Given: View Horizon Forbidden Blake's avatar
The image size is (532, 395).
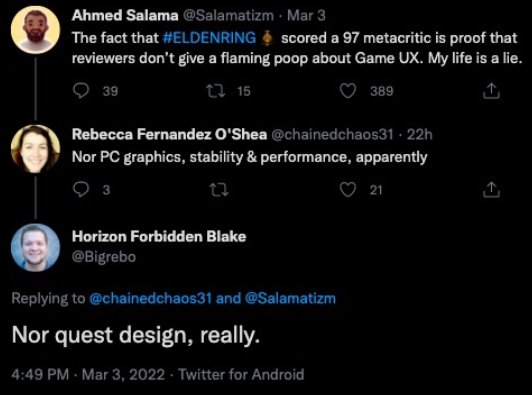Looking at the screenshot, I should tap(35, 248).
